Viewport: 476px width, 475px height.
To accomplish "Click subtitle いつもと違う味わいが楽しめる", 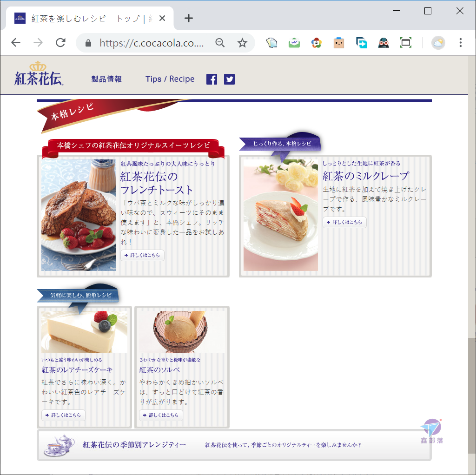I will 72,360.
